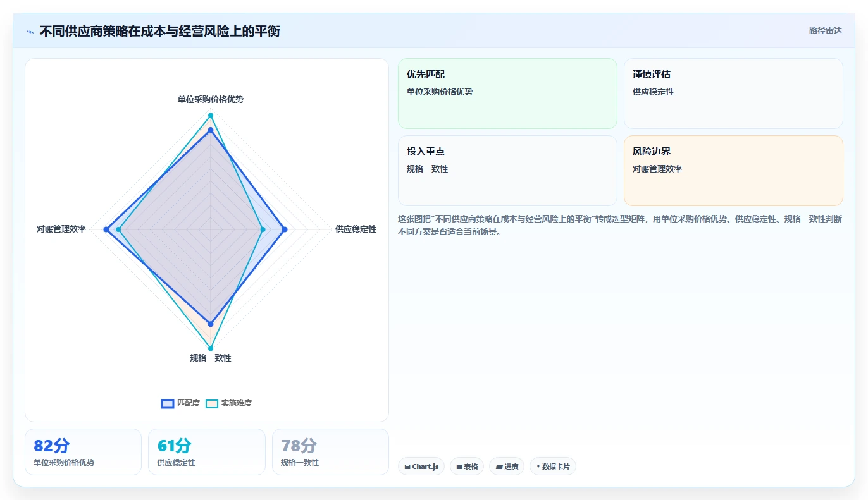This screenshot has width=868, height=500.
Task: Click 实施难度 data point on 单位采购价格优势 axis
Action: click(211, 115)
